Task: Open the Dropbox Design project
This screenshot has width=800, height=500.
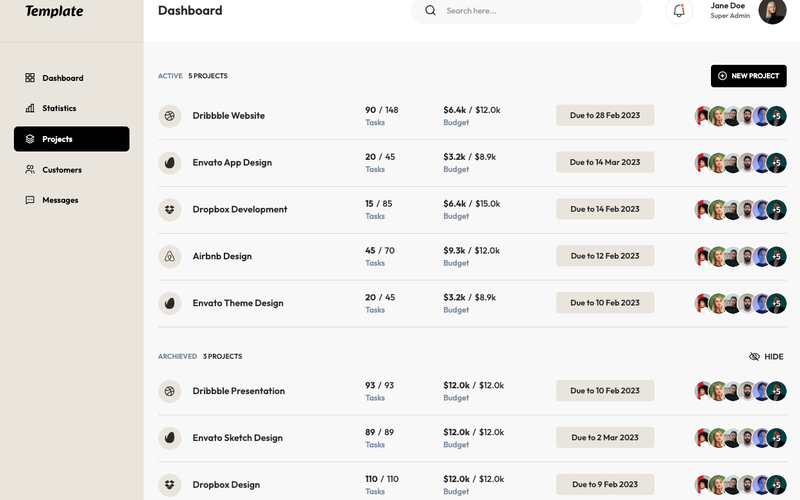Action: click(x=226, y=485)
